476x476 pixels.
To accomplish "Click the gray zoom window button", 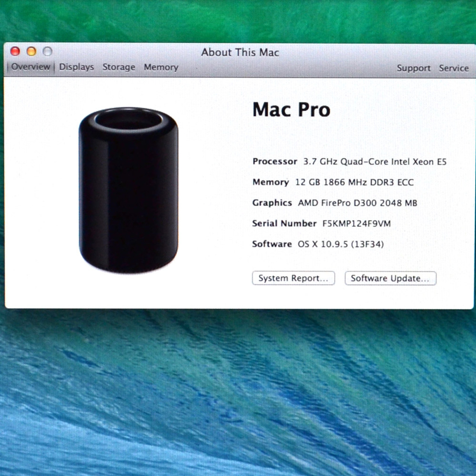I will click(x=48, y=51).
